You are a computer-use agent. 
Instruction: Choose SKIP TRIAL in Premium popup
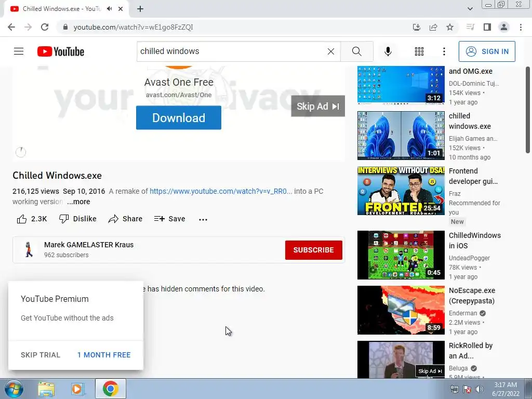pos(41,355)
